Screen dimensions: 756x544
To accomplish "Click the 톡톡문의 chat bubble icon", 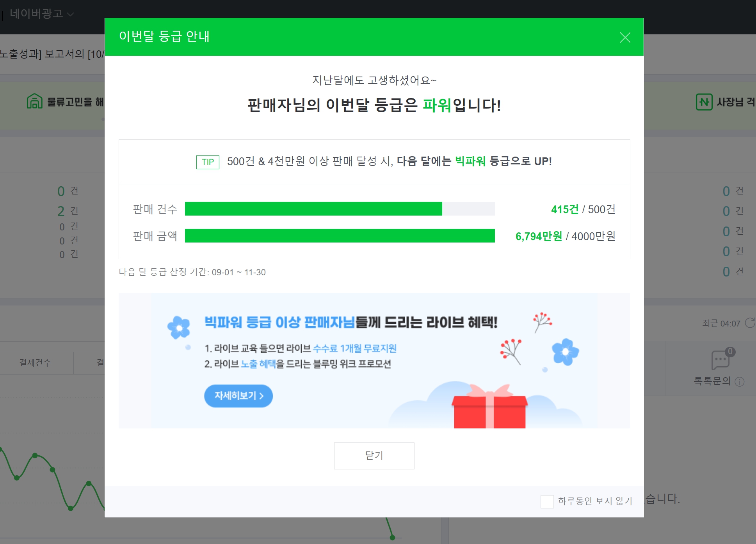I will coord(720,360).
